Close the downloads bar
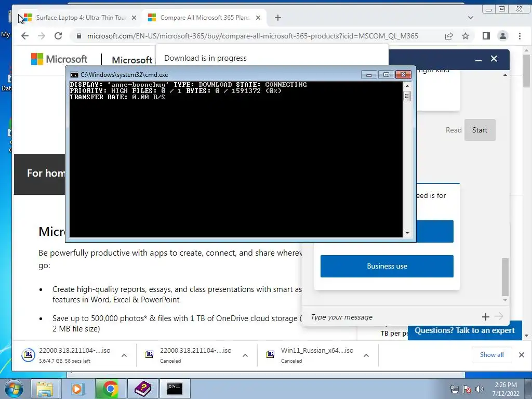Screen dimensions: 532x399 tap(522, 355)
